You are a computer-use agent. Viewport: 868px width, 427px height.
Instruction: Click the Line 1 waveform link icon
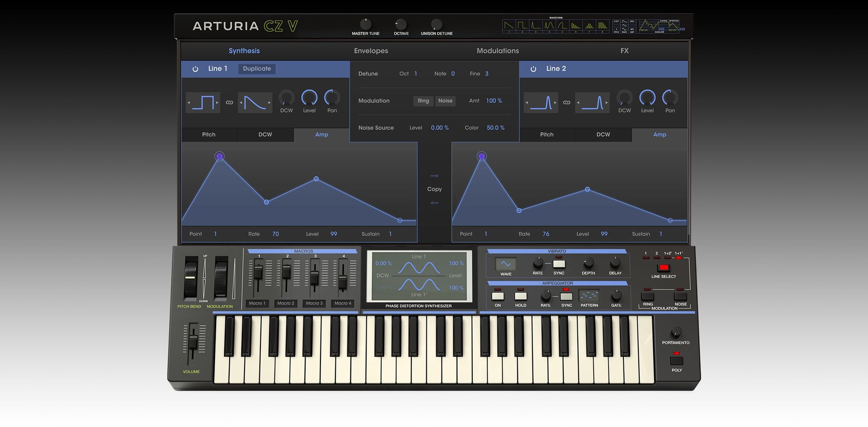229,103
